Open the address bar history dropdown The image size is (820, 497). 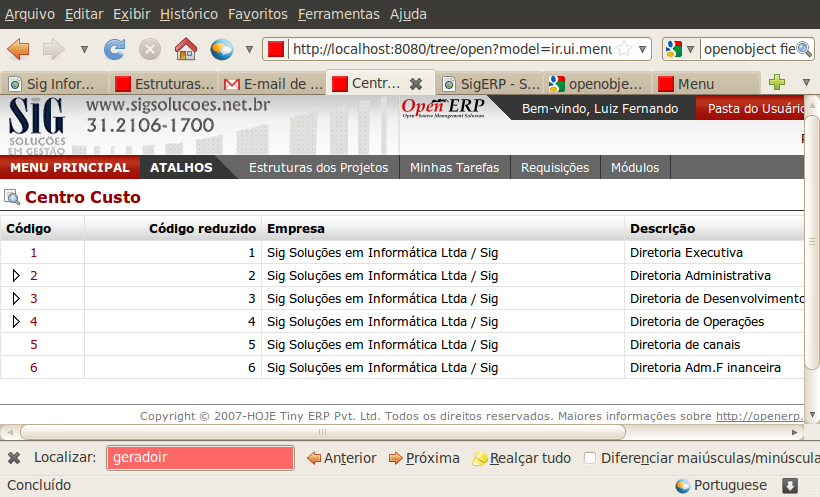tap(643, 49)
